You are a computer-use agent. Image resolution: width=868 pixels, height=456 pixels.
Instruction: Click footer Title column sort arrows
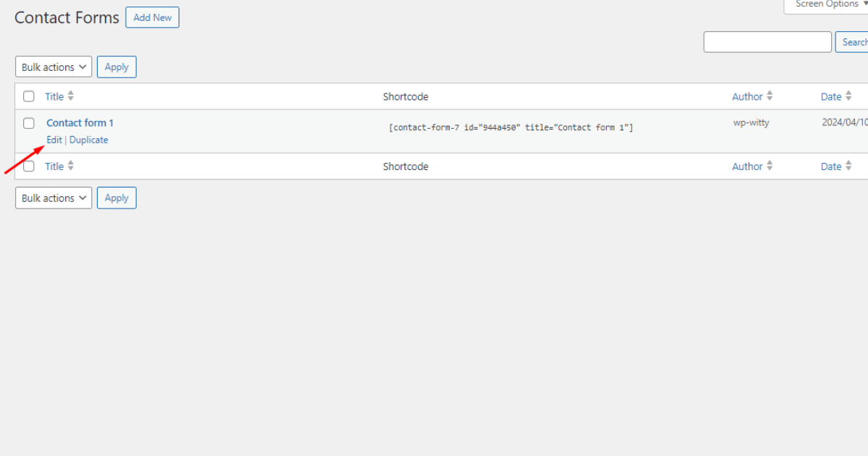click(x=71, y=166)
